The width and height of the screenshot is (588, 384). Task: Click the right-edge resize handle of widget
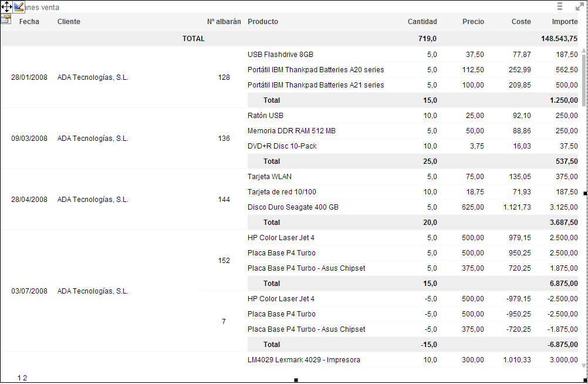point(585,193)
